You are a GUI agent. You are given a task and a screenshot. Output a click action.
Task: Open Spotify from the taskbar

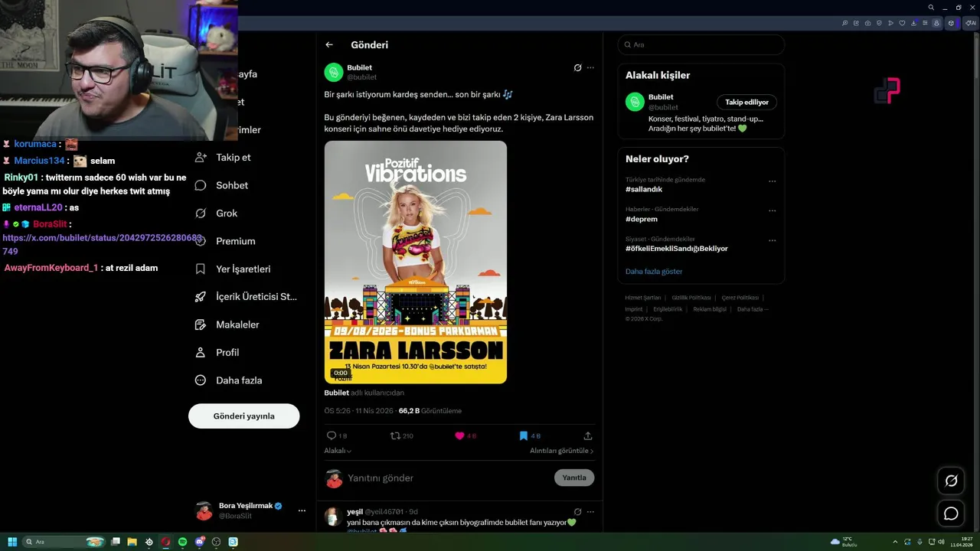[x=182, y=542]
